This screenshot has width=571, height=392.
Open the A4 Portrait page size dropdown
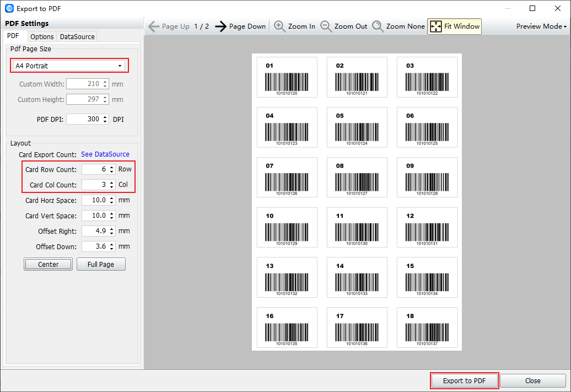[69, 66]
